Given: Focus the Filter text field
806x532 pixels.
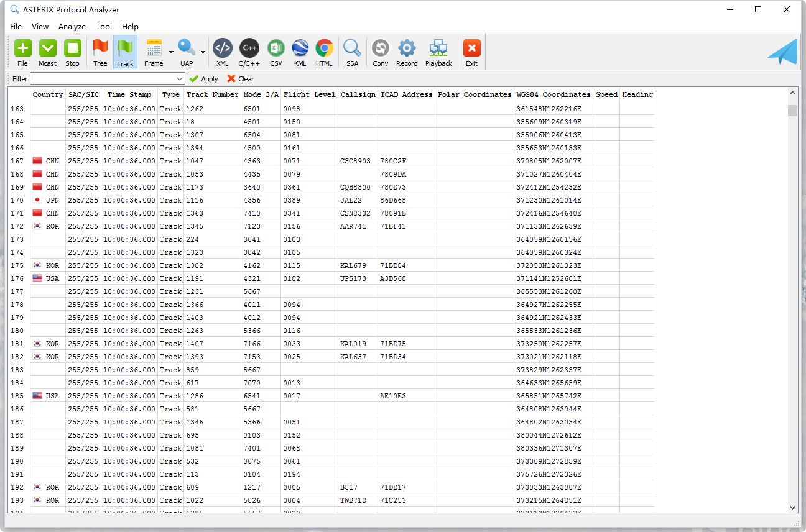Looking at the screenshot, I should (x=103, y=79).
